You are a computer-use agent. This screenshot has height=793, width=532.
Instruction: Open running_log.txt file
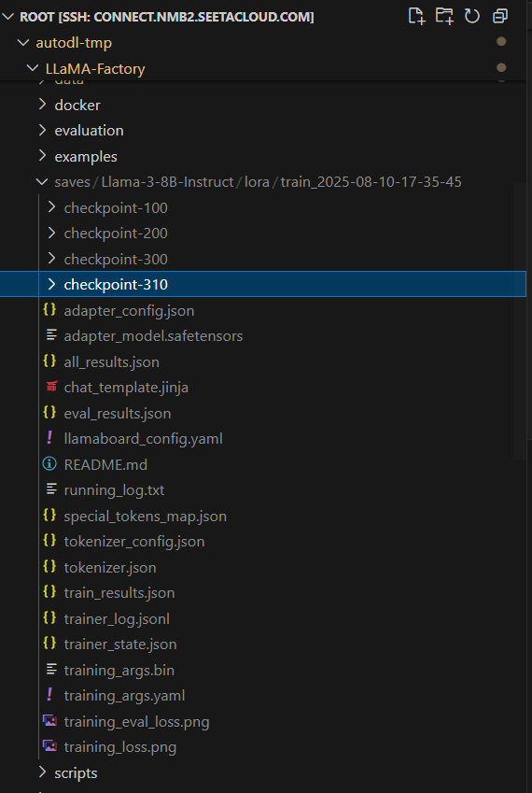pos(114,490)
